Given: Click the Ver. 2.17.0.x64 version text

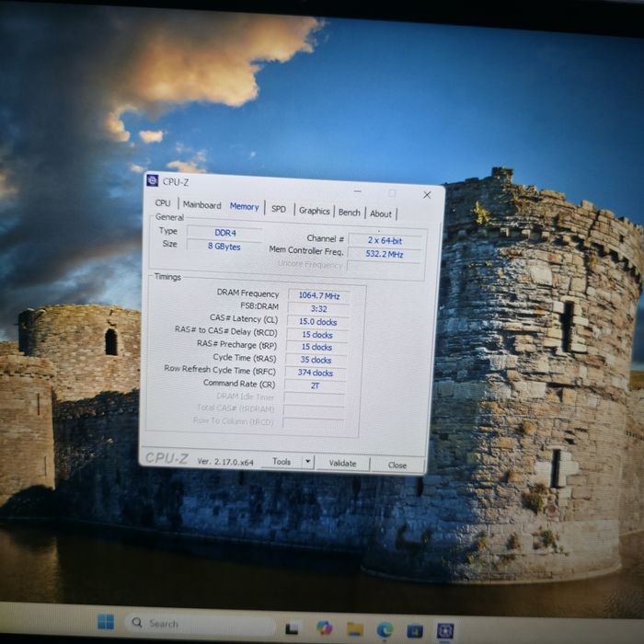Looking at the screenshot, I should [225, 461].
